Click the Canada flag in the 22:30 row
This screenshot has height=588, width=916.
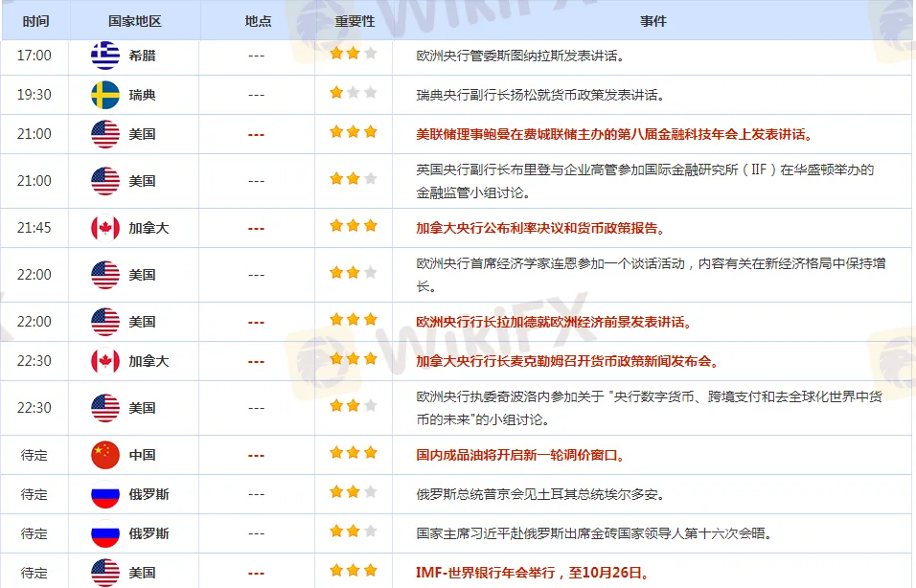point(105,361)
